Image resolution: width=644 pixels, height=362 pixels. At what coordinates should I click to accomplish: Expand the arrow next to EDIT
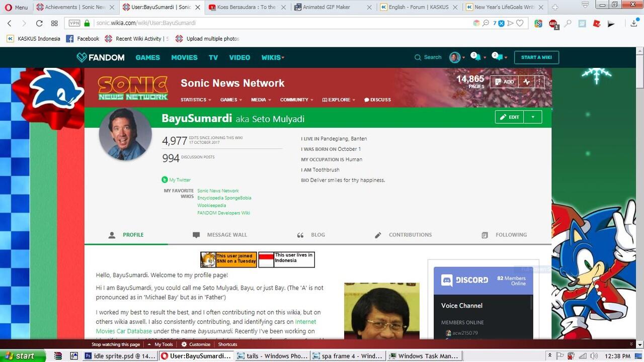tap(533, 117)
